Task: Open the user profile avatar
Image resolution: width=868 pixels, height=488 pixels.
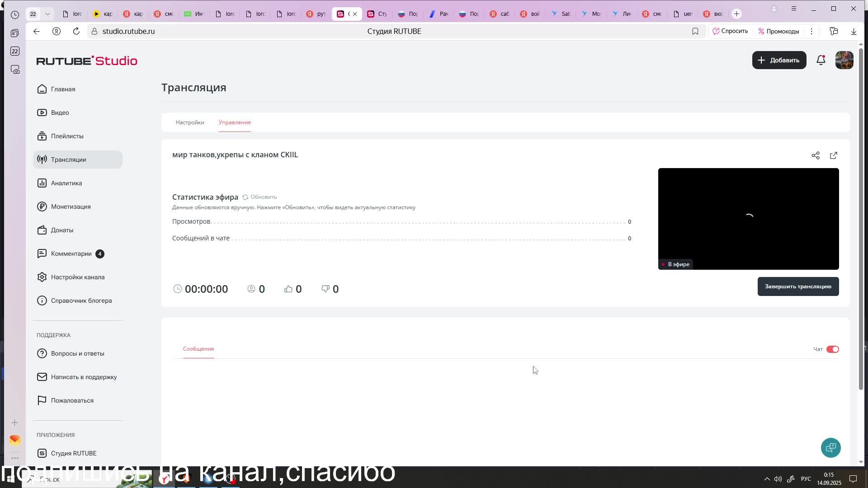Action: 844,60
